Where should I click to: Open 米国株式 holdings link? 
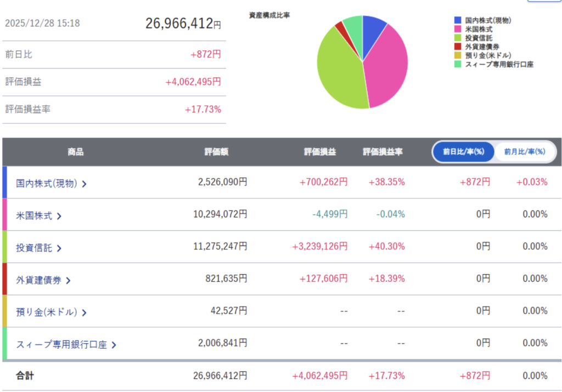point(34,216)
